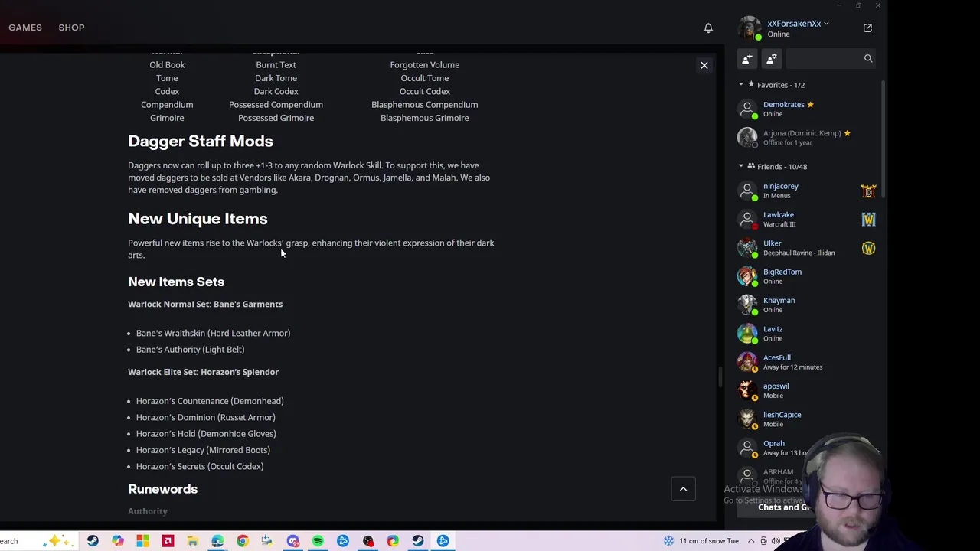
Task: Open the notifications bell
Action: click(x=708, y=28)
